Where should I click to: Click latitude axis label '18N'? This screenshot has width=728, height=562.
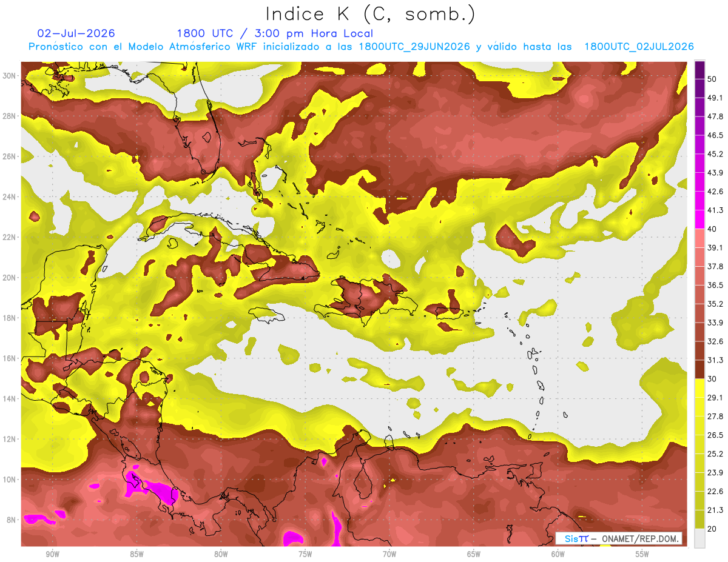10,318
